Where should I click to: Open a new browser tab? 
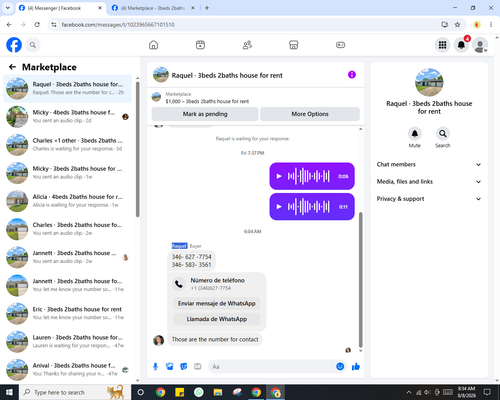tap(207, 8)
